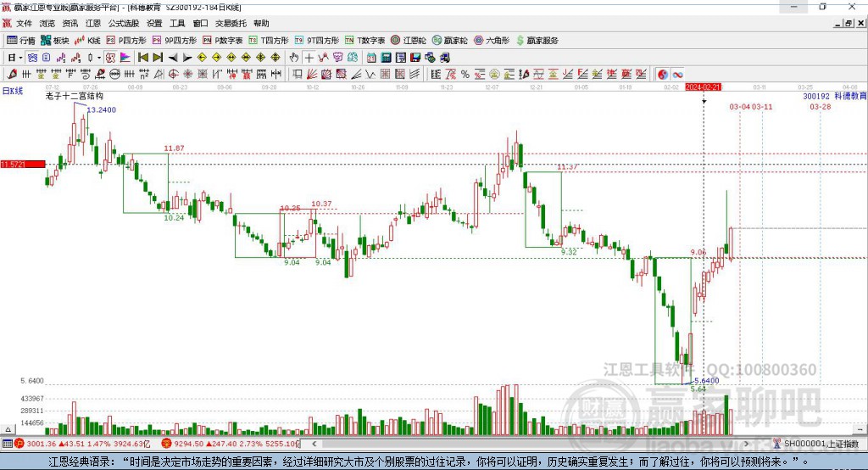Select the hand pan tool
868x470 pixels.
click(294, 58)
